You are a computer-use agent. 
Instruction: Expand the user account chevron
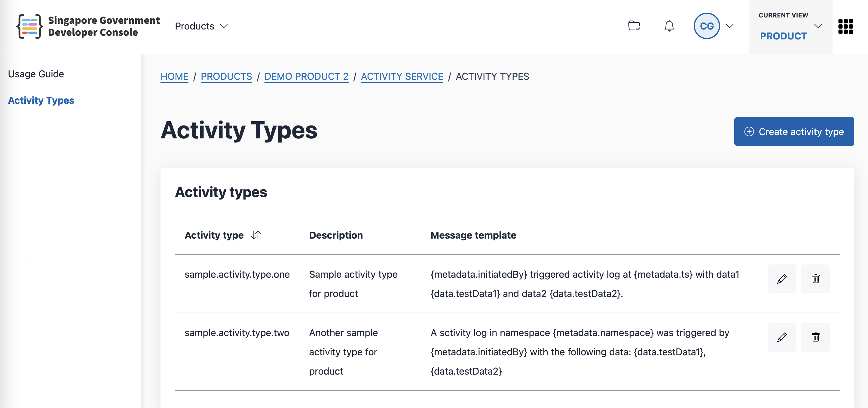729,26
